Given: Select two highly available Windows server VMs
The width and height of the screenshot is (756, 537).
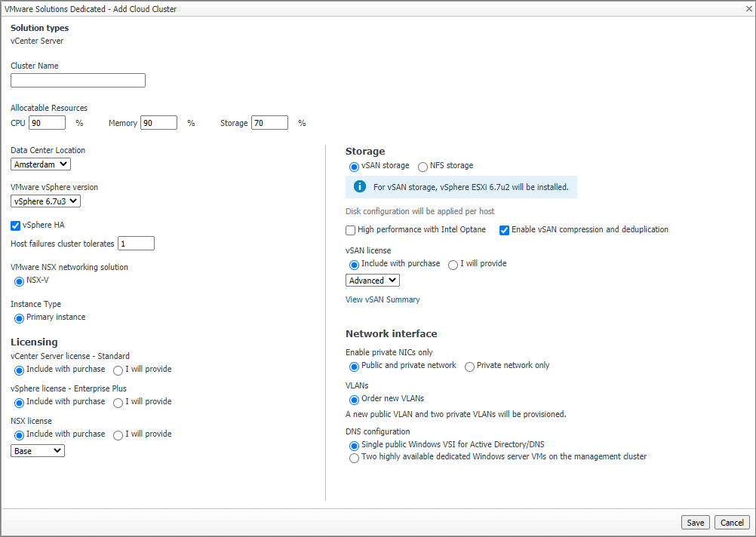Looking at the screenshot, I should (354, 458).
